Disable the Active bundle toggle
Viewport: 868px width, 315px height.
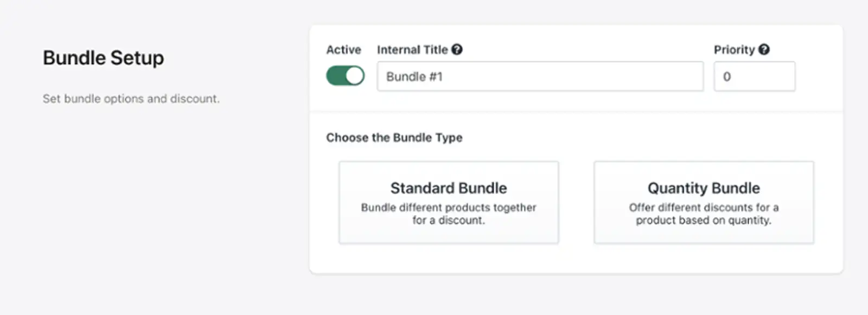click(345, 76)
